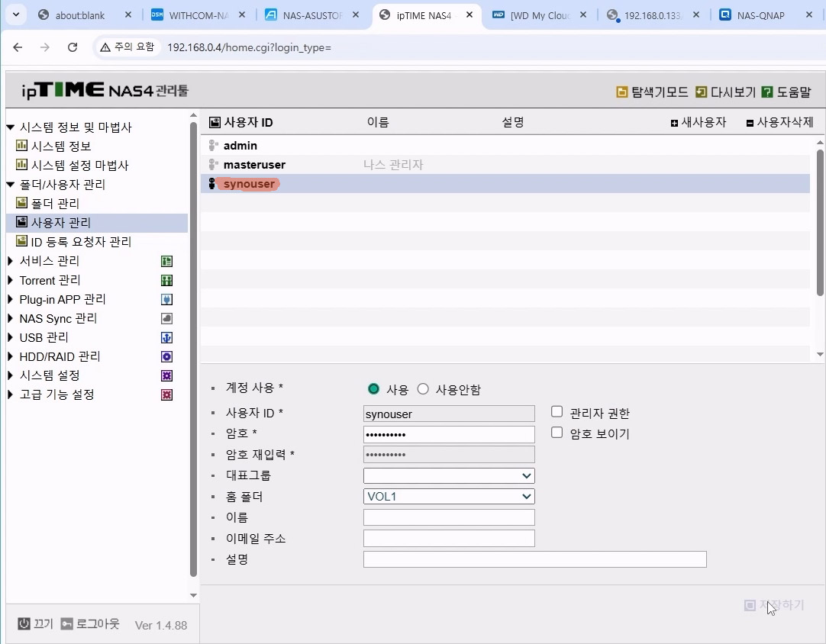Click the 서비스 관리 sidebar icon
This screenshot has height=644, width=826.
166,262
